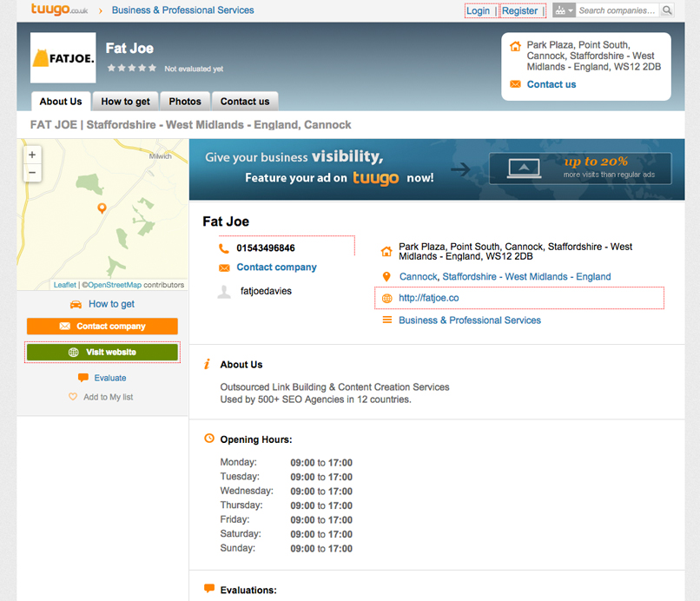The height and width of the screenshot is (601, 700).
Task: Click the car icon beside How to get
Action: 76,305
